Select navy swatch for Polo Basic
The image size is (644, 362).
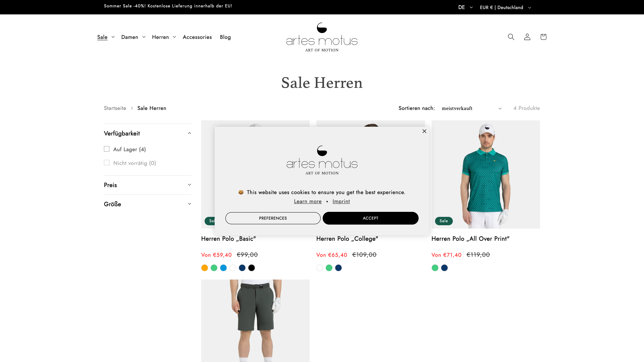[242, 268]
